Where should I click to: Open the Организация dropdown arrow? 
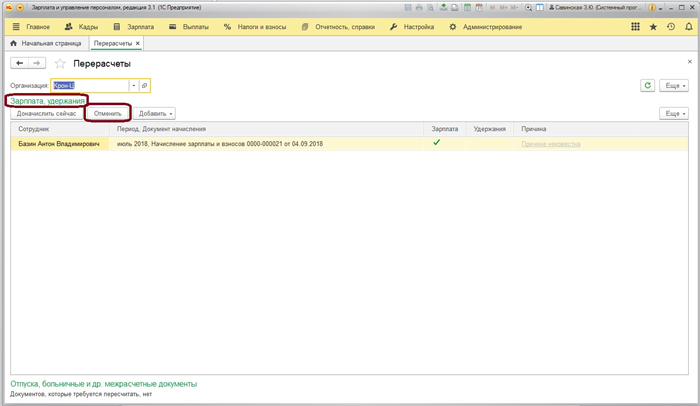(133, 85)
